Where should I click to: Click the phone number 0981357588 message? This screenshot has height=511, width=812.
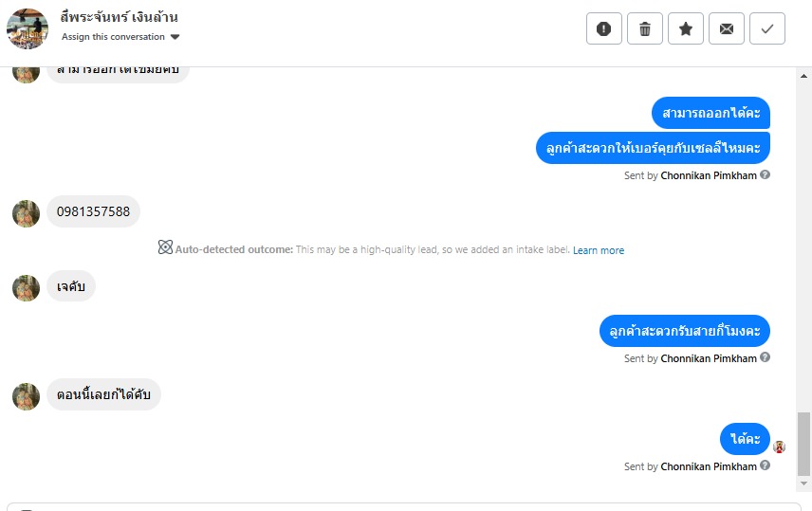tap(93, 211)
